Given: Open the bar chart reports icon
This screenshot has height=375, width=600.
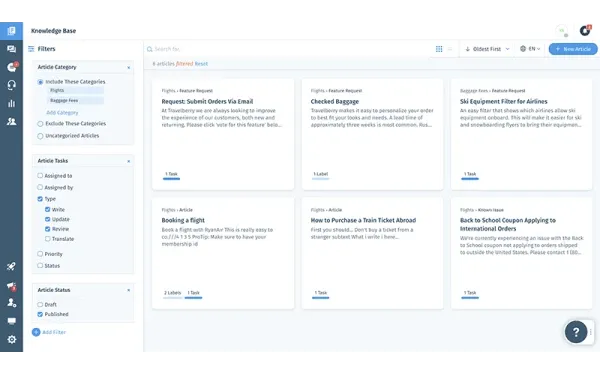Looking at the screenshot, I should [x=11, y=103].
